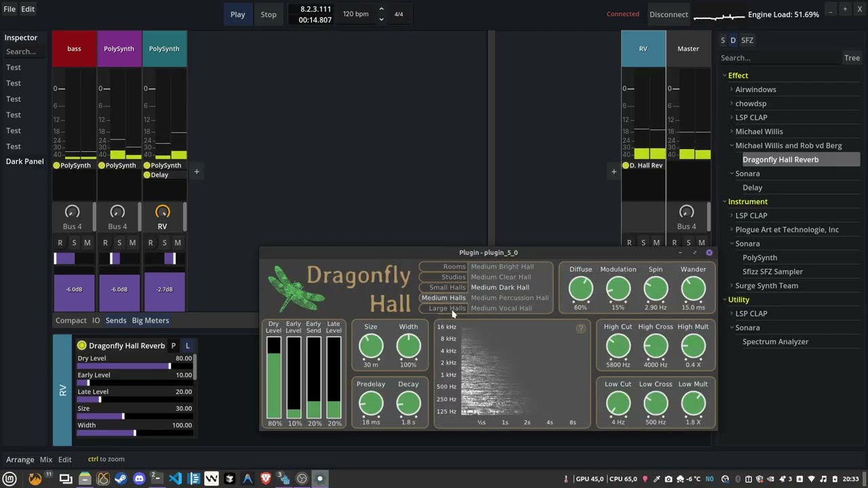Expand the Surge Synth Team folder

click(x=732, y=285)
